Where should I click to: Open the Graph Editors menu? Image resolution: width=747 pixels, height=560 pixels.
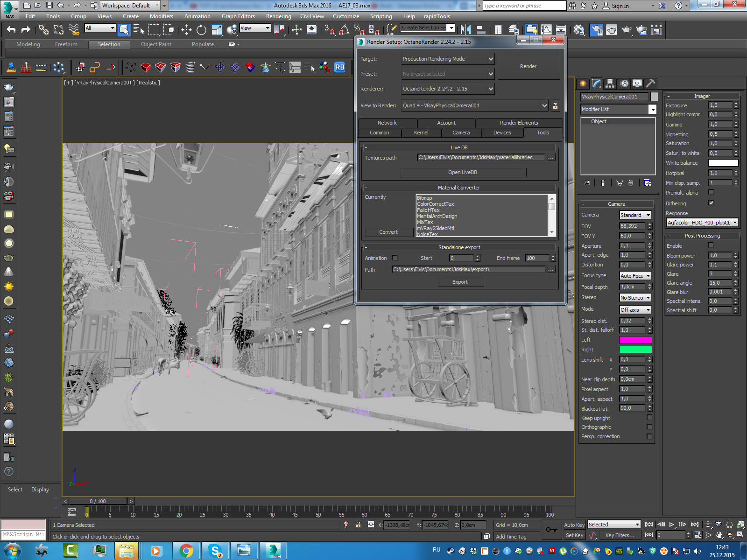coord(238,16)
